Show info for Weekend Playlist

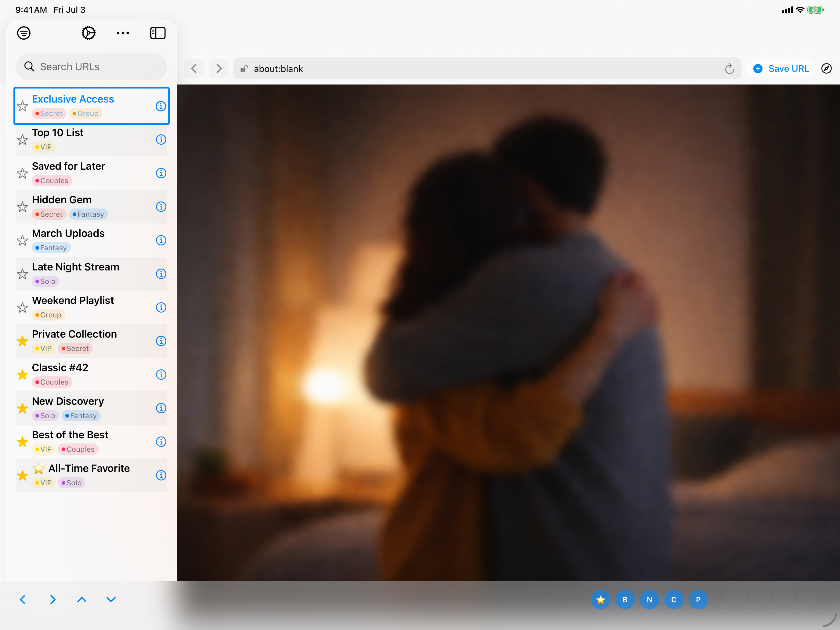click(161, 307)
